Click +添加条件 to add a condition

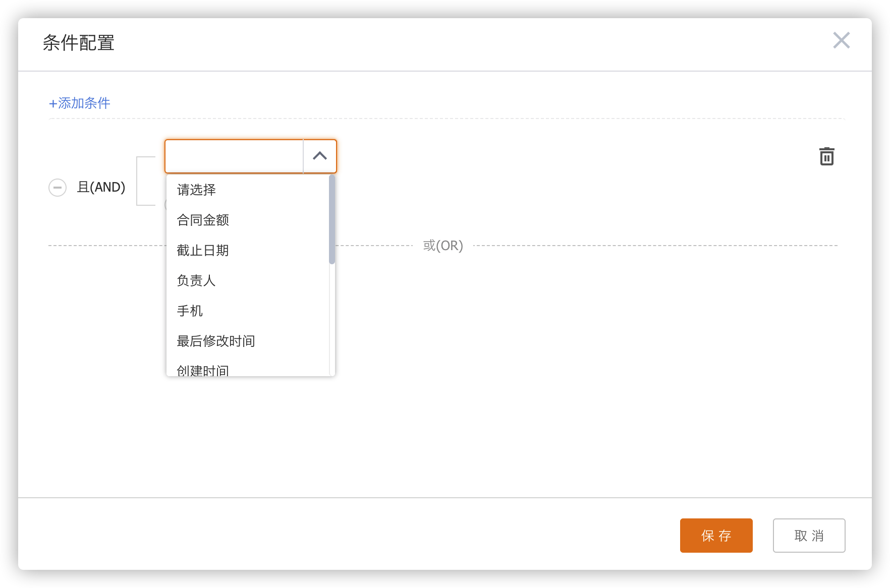coord(79,103)
